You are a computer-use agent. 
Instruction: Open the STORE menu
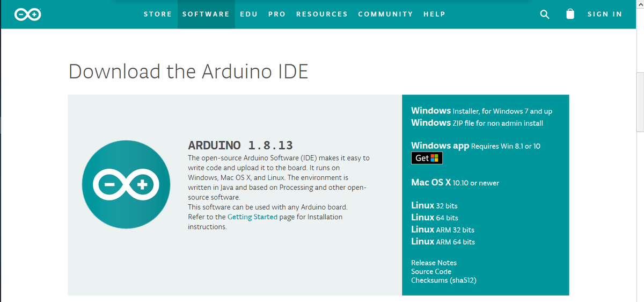[x=158, y=15]
